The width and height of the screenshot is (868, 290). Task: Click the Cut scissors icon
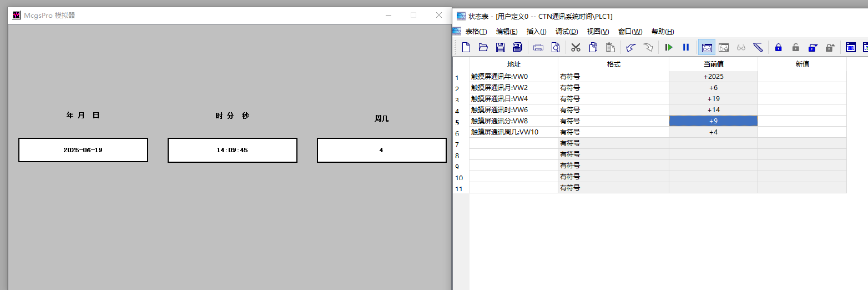pyautogui.click(x=576, y=48)
